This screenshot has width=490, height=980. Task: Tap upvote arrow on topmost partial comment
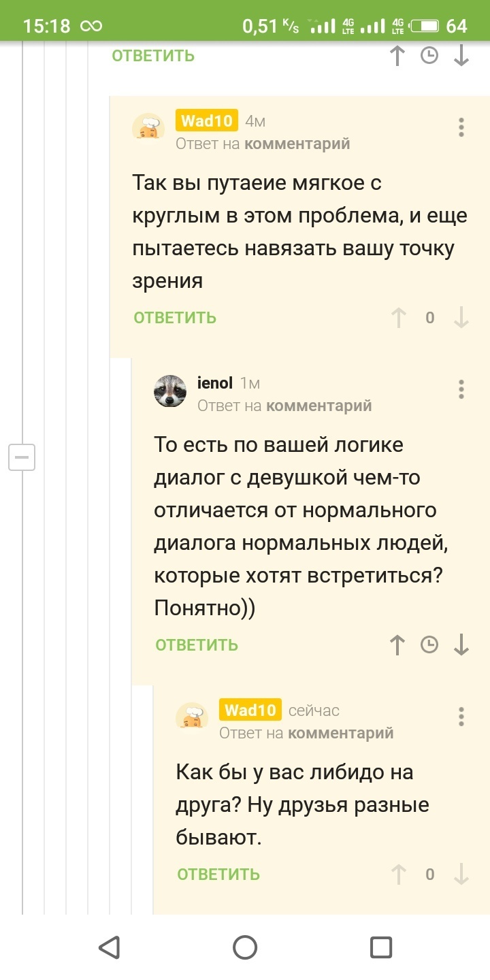point(398,56)
